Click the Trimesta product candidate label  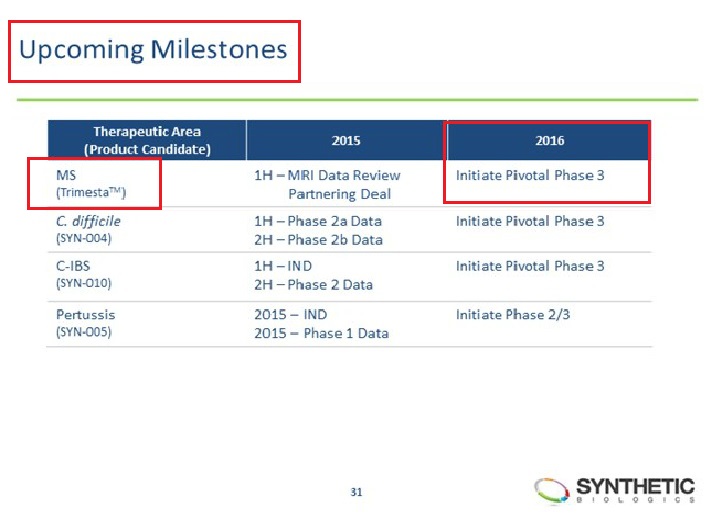click(91, 192)
